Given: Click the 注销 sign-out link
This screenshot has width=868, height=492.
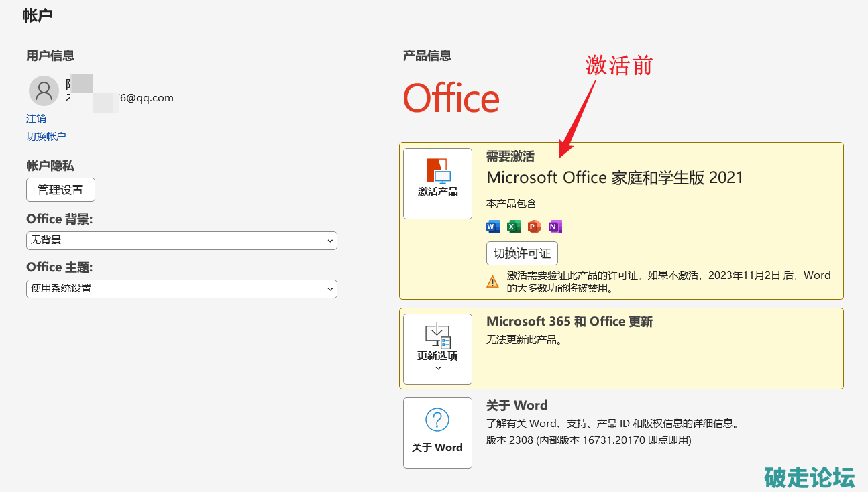Looking at the screenshot, I should click(x=36, y=119).
